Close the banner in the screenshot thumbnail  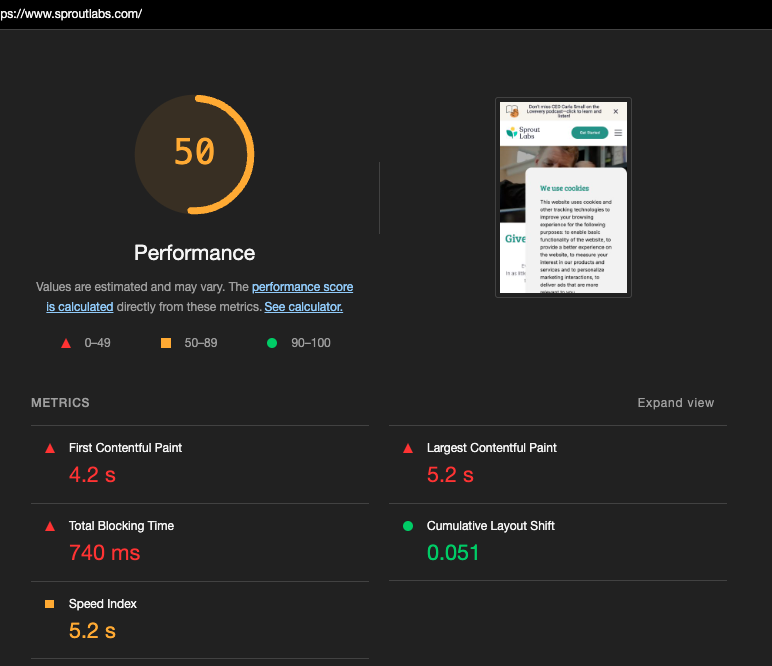point(615,112)
